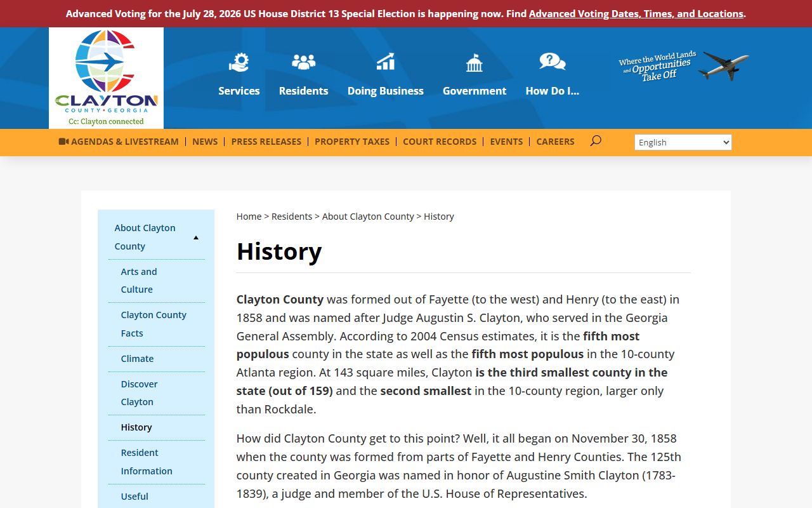Open Court Records link
This screenshot has height=508, width=812.
(x=440, y=142)
